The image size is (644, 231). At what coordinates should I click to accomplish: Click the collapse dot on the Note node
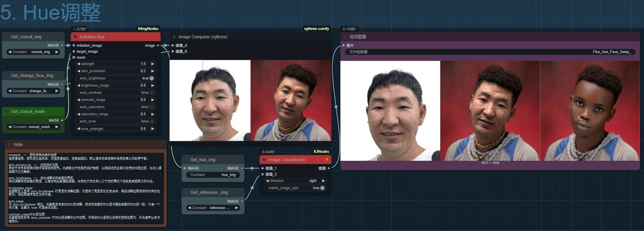point(10,144)
